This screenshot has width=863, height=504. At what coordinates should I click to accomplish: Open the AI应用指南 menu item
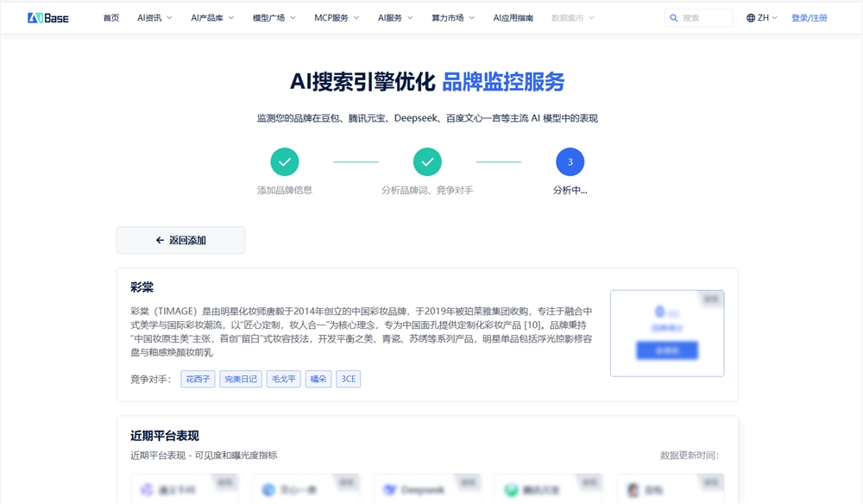click(x=514, y=16)
